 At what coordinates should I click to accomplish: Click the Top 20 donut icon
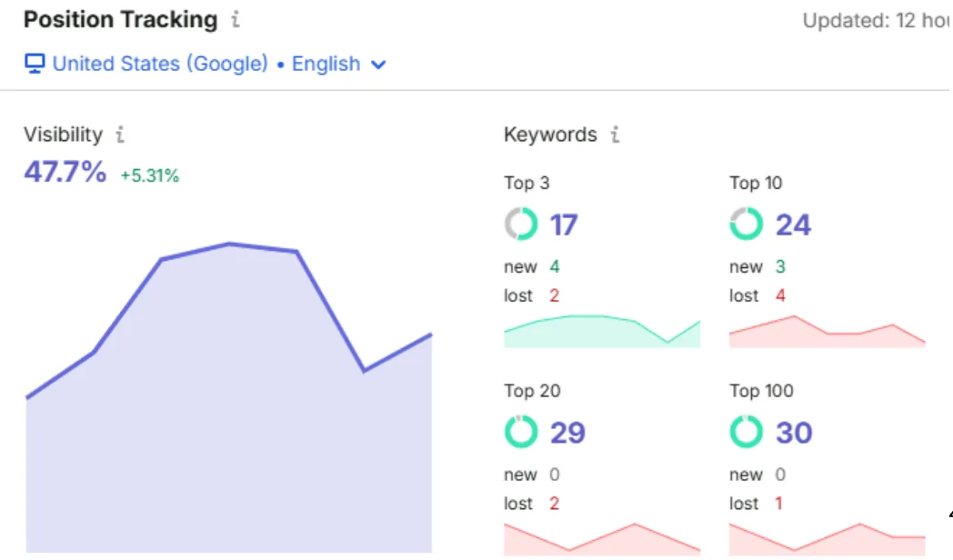521,432
